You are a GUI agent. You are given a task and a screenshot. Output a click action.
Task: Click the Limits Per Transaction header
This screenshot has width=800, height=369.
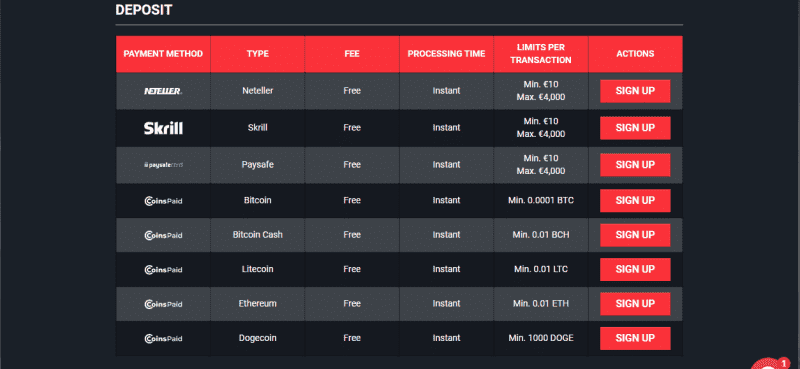(x=541, y=54)
